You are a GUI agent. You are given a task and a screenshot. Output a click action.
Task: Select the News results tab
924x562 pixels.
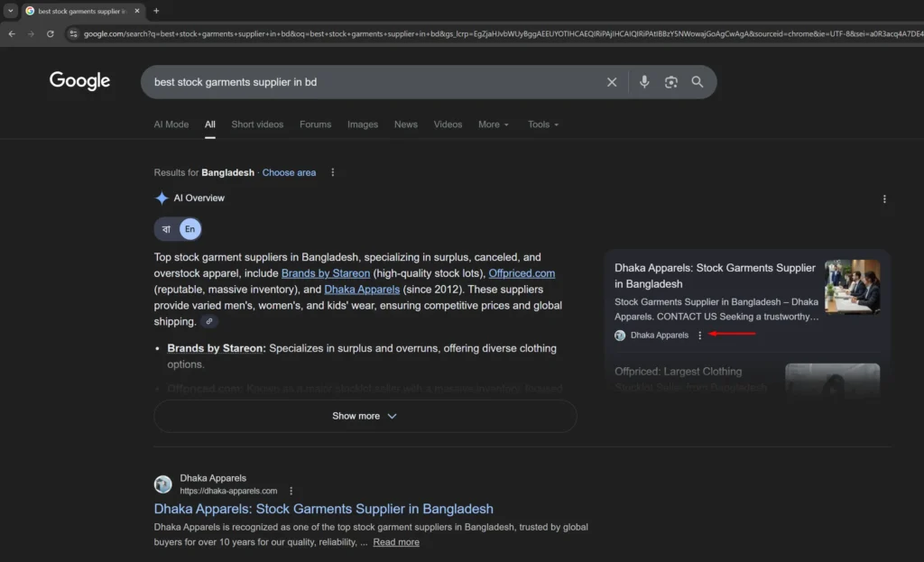coord(405,124)
